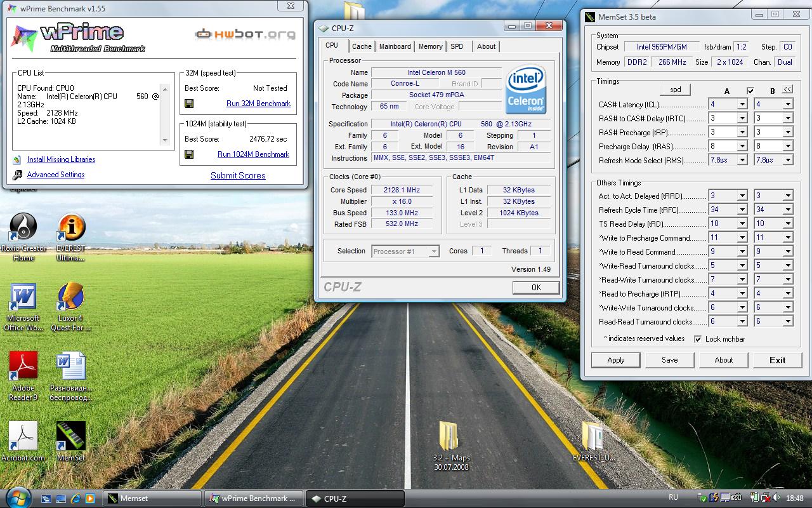Viewport: 812px width, 508px height.
Task: Click the hwbot.org logo in wPrime
Action: tap(246, 33)
